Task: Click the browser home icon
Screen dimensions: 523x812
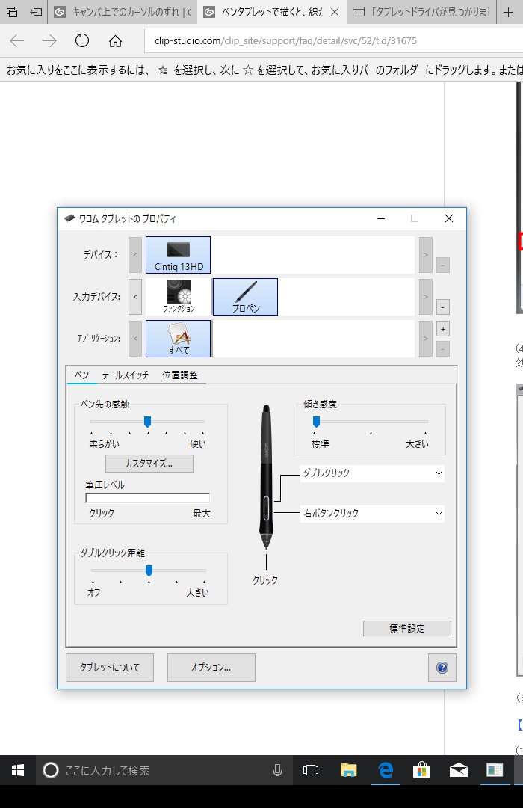Action: point(115,41)
